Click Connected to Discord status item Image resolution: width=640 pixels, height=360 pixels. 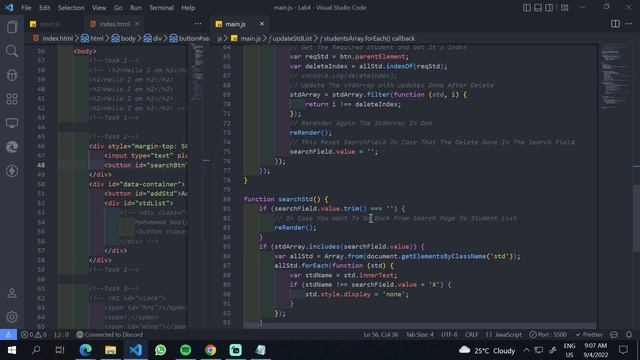(110, 334)
